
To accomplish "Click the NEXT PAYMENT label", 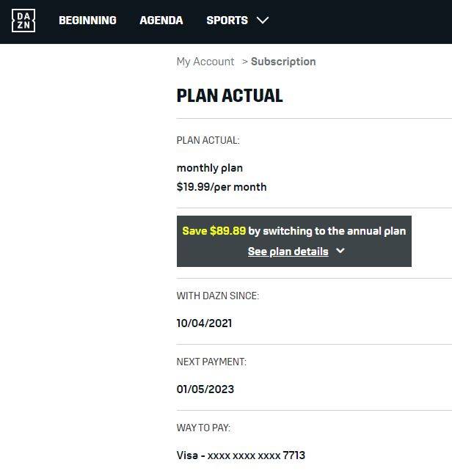I will [x=211, y=362].
